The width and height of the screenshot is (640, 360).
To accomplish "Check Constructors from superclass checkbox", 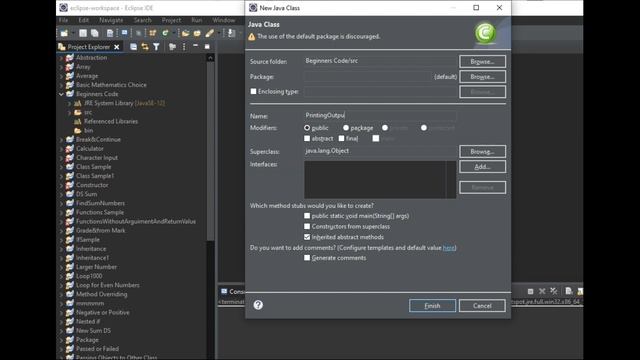I will coord(307,226).
